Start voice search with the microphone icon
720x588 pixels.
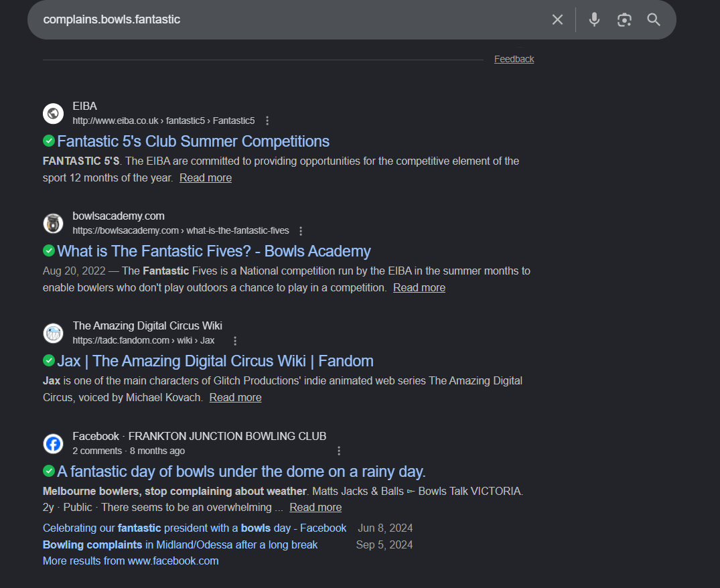point(594,19)
